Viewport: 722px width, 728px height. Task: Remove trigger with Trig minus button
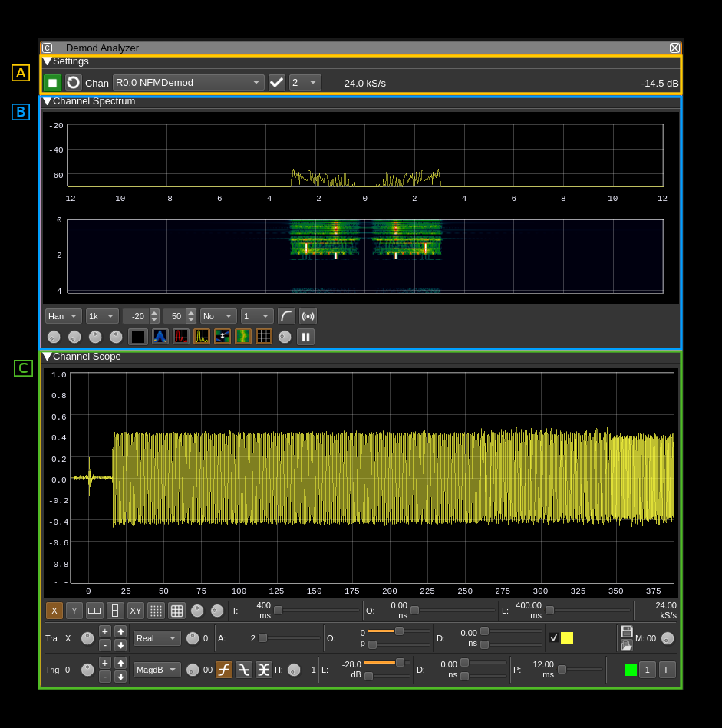(105, 677)
